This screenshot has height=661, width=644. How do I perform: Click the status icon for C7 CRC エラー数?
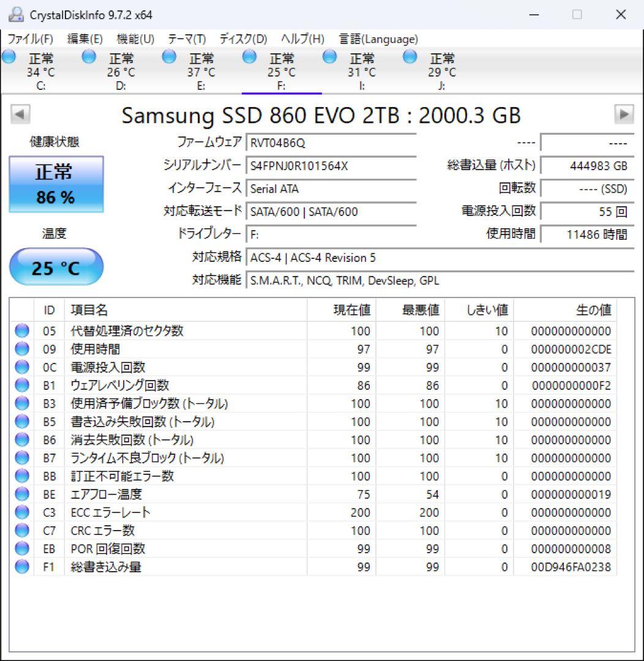21,531
